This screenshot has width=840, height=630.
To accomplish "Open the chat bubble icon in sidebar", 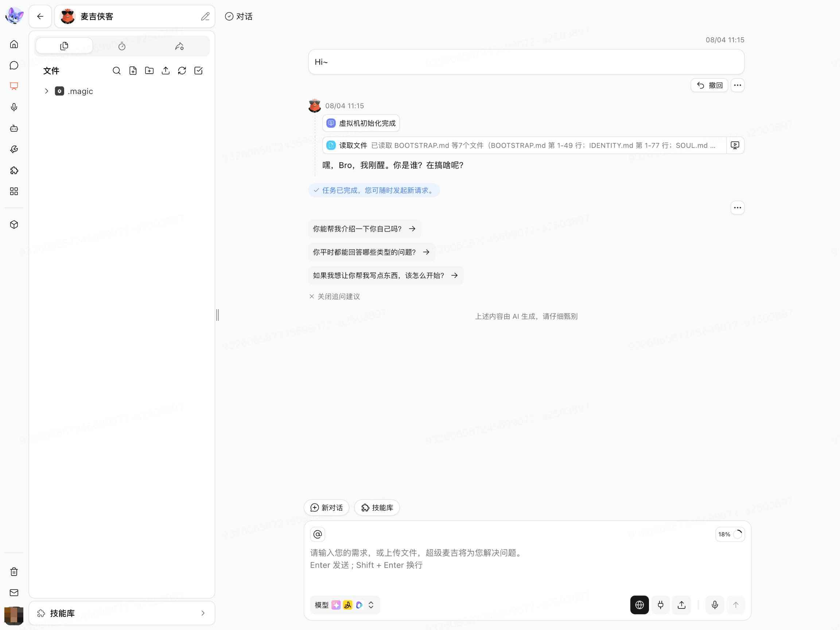I will click(14, 65).
